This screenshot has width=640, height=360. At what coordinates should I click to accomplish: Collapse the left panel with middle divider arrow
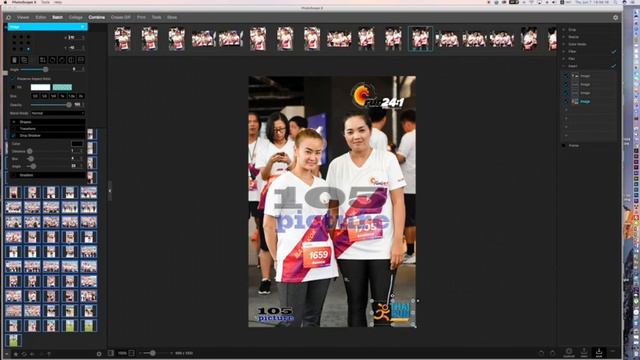coord(109,191)
